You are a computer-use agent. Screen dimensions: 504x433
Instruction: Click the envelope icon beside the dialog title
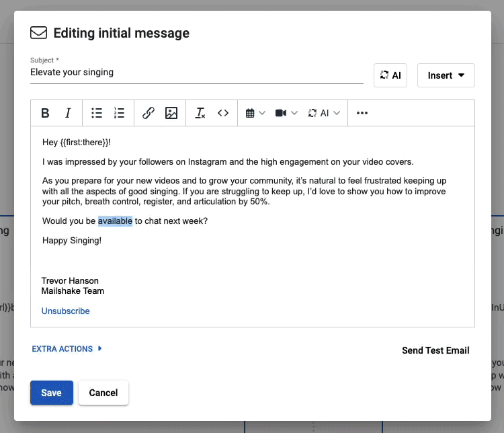pyautogui.click(x=38, y=33)
